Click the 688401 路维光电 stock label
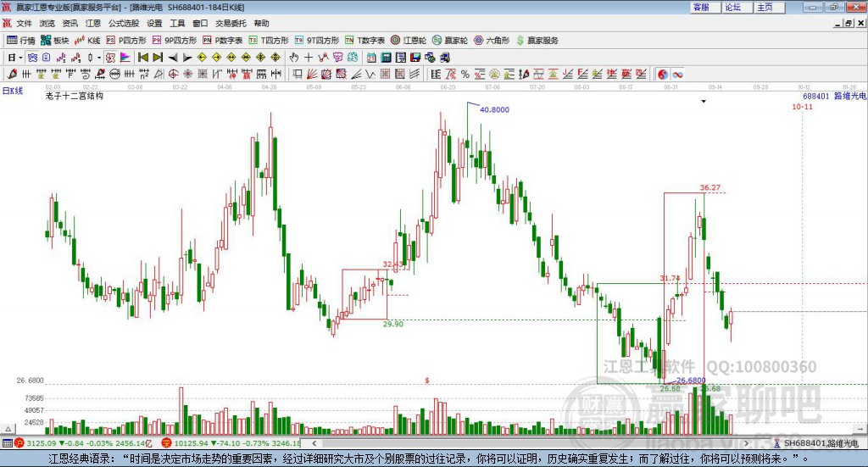Image resolution: width=868 pixels, height=467 pixels. (834, 96)
